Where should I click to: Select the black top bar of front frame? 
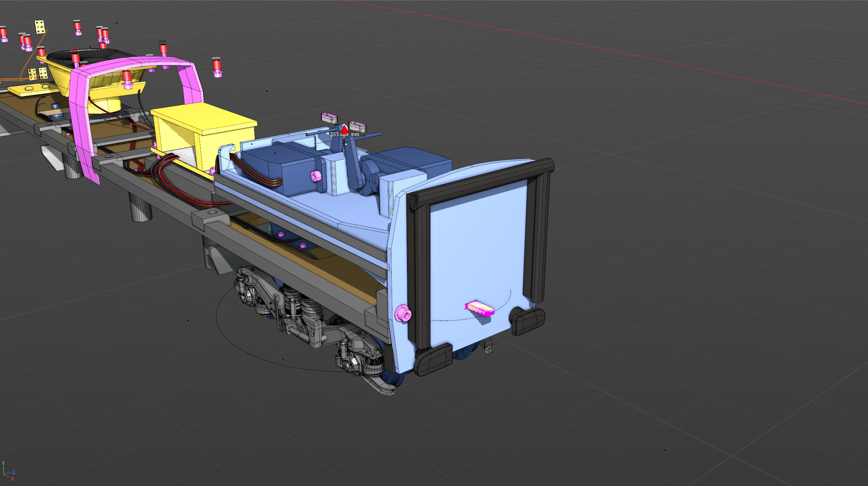(482, 183)
